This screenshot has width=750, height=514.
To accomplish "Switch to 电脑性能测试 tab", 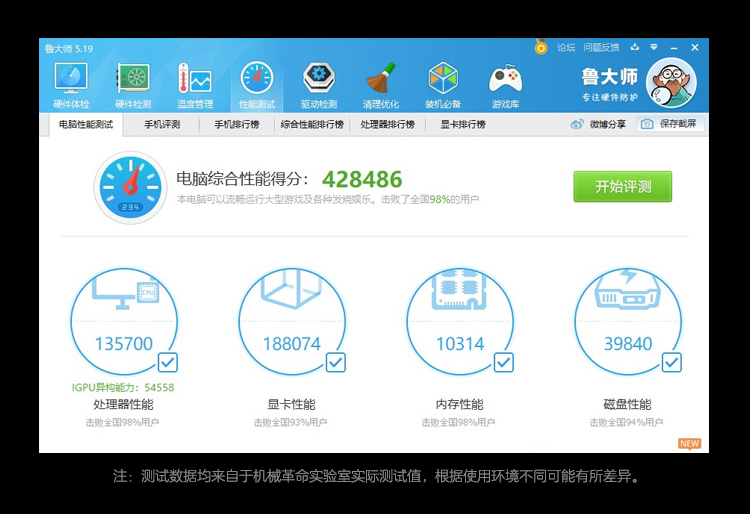I will 86,125.
